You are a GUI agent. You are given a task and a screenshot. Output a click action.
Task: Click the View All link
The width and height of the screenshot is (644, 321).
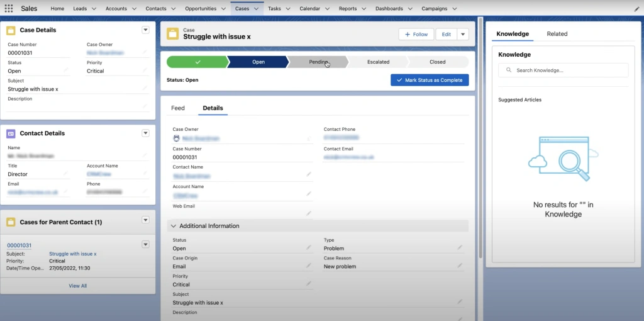pyautogui.click(x=77, y=286)
